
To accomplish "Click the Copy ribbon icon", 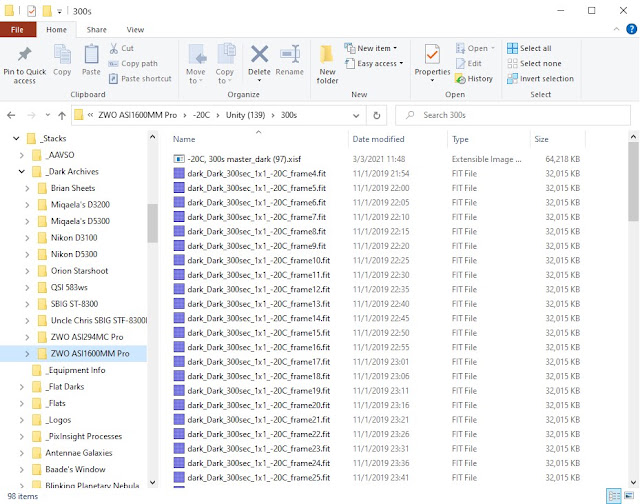I will [x=62, y=60].
